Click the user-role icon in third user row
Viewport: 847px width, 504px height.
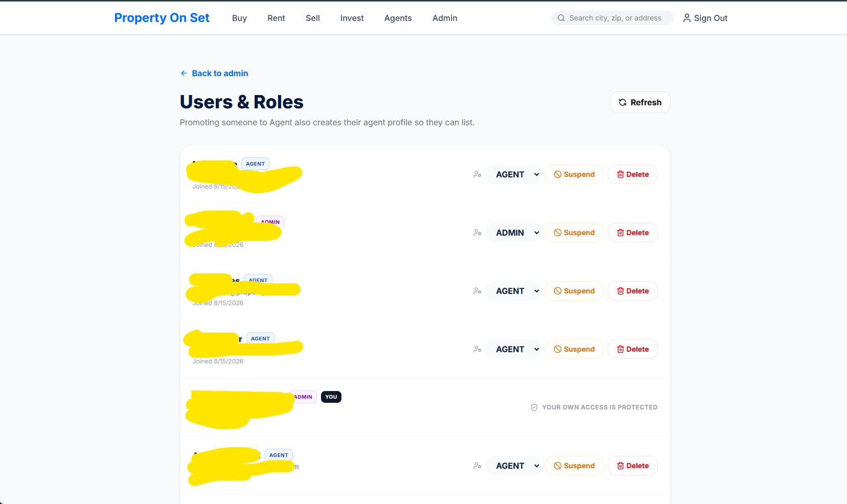(477, 291)
